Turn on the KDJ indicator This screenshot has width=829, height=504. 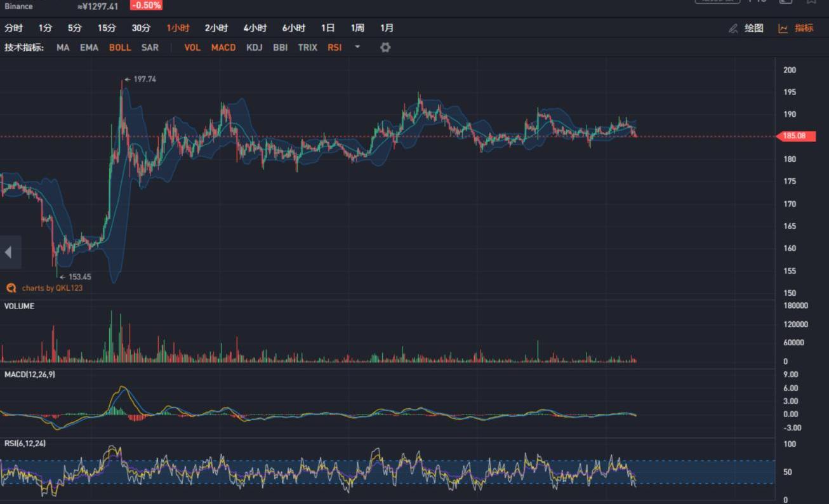click(x=254, y=48)
